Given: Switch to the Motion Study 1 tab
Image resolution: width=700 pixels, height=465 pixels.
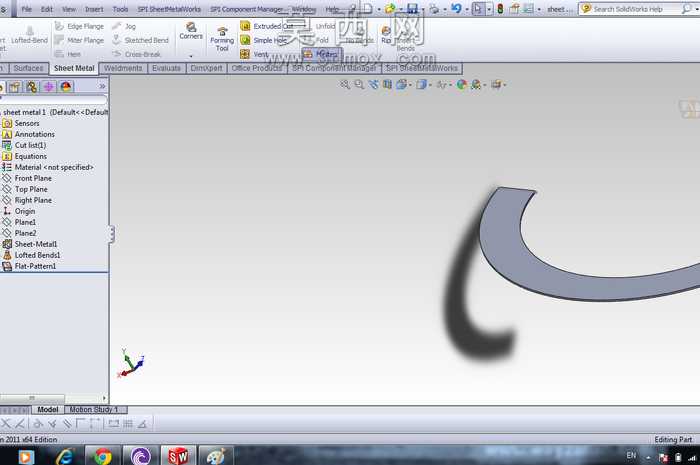Looking at the screenshot, I should 95,409.
